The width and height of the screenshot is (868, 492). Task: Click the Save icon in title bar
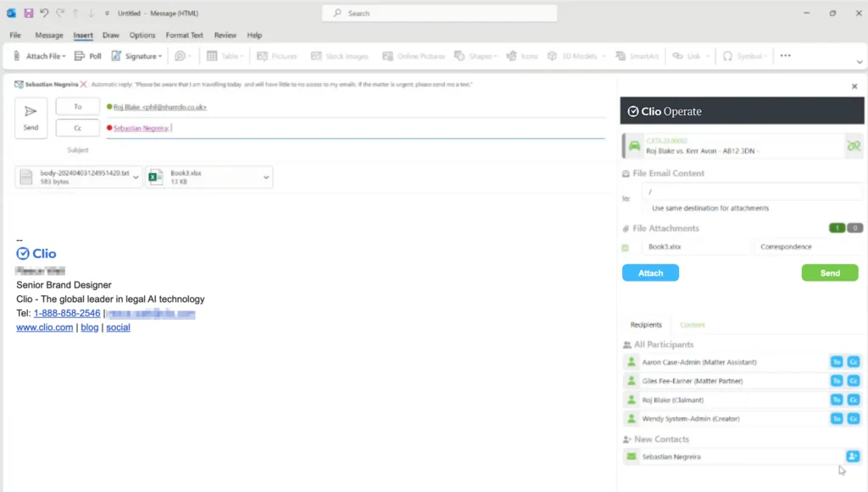[x=29, y=14]
